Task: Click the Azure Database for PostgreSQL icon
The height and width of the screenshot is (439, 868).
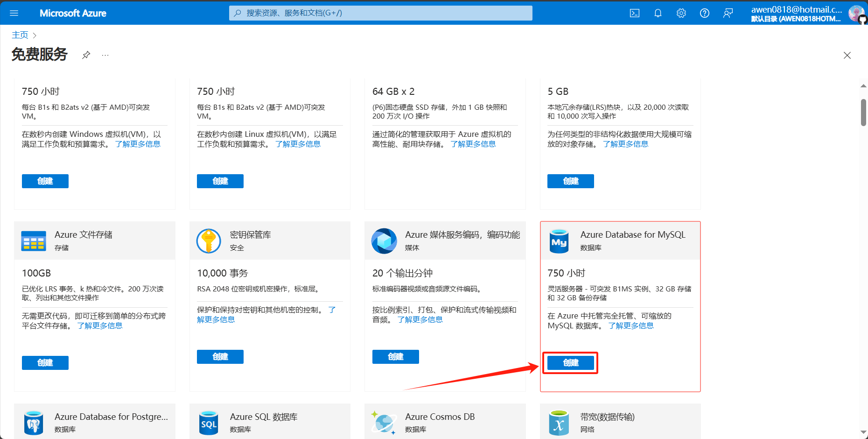Action: [x=34, y=423]
